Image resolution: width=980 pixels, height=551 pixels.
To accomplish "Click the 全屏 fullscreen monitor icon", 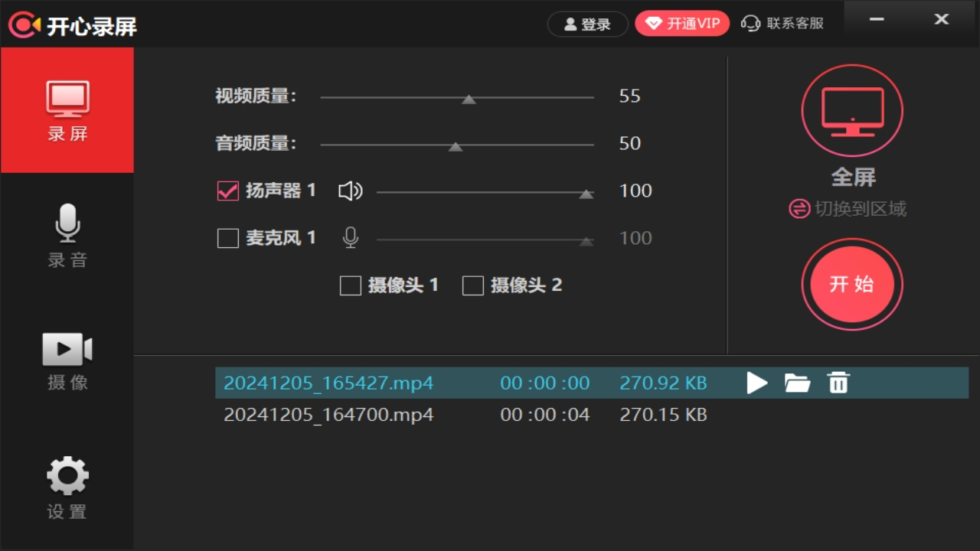I will (851, 109).
